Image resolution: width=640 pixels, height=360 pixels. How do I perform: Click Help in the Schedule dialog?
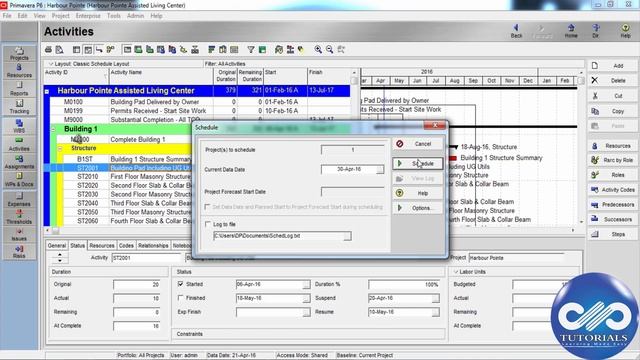pyautogui.click(x=418, y=193)
